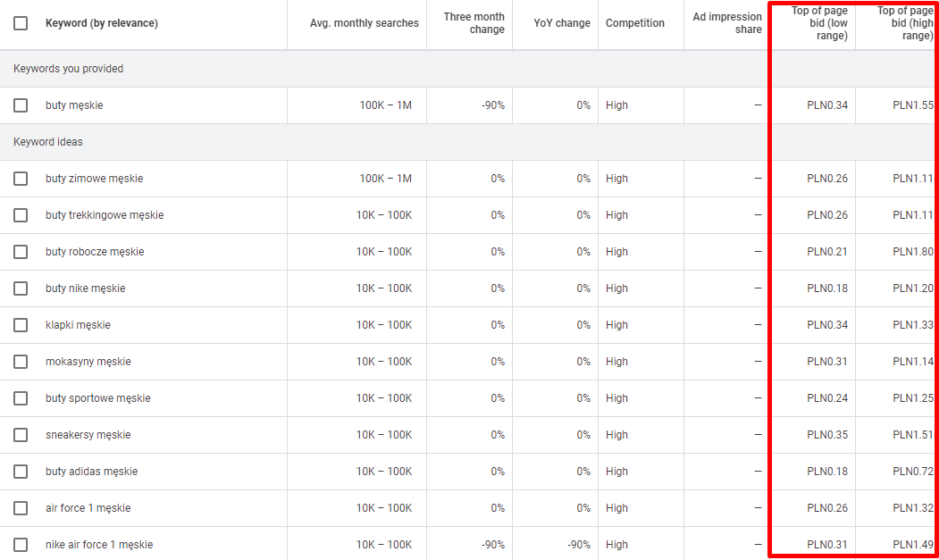
Task: Select the checkbox for buty męskie
Action: pyautogui.click(x=21, y=105)
